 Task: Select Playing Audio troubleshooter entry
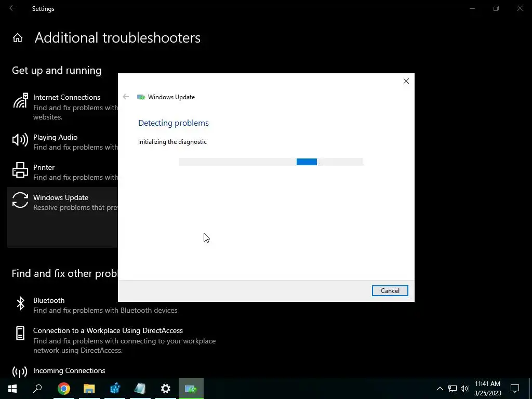63,142
